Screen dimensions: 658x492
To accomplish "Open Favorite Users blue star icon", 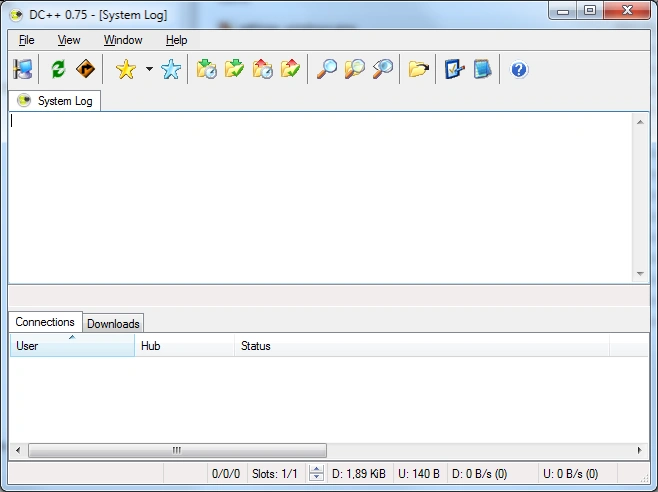I will [x=171, y=69].
